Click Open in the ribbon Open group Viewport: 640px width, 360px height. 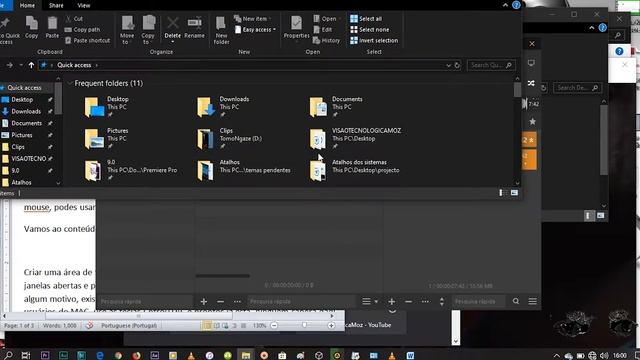pos(327,19)
